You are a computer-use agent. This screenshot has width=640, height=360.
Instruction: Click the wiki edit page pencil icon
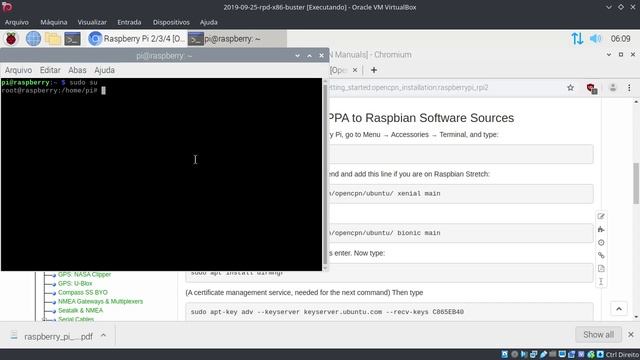click(601, 216)
